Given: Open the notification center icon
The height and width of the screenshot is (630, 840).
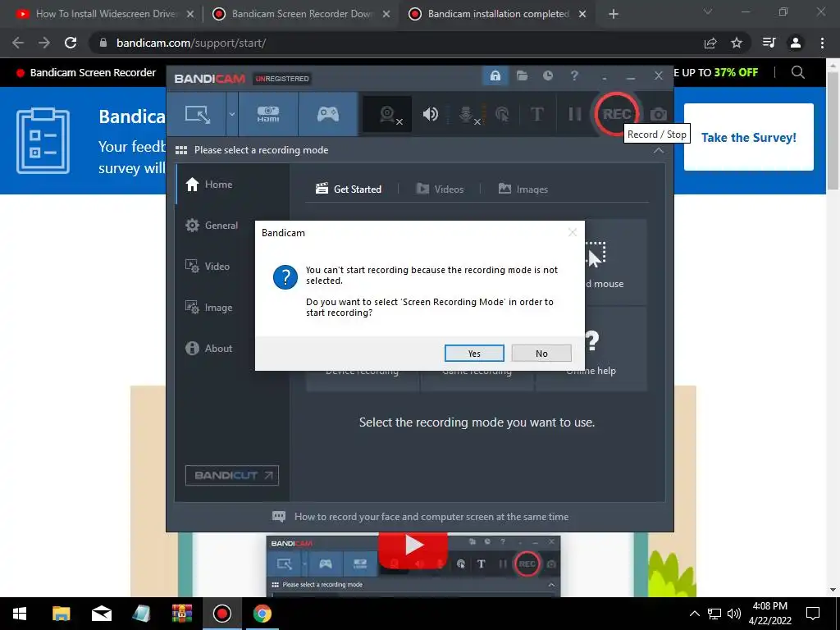Looking at the screenshot, I should point(813,614).
